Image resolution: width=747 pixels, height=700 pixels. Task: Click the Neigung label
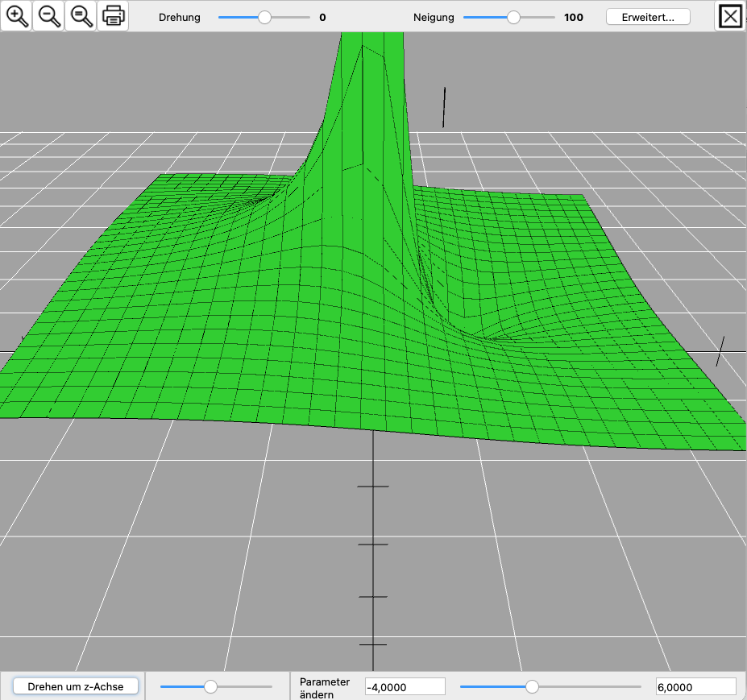[434, 17]
